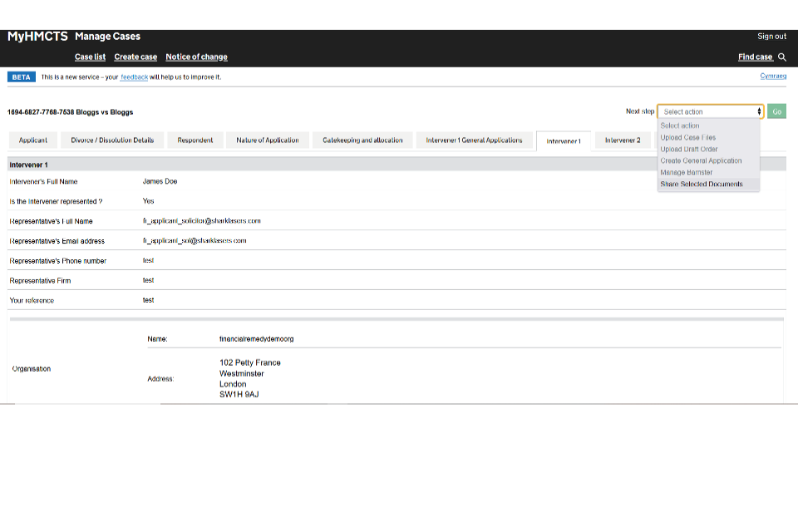Open the Intervener 2 tab

pos(622,140)
